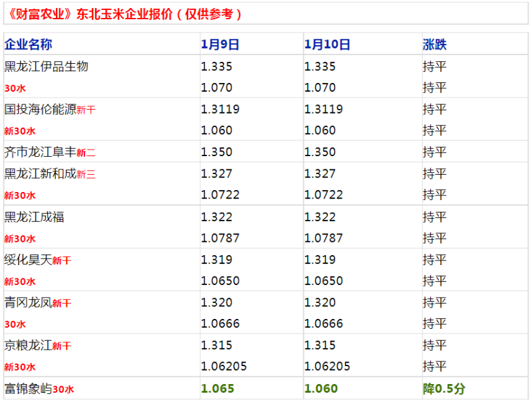This screenshot has height=402, width=532.
Task: Click the 齐市龙江阜丰 row label
Action: pyautogui.click(x=49, y=152)
